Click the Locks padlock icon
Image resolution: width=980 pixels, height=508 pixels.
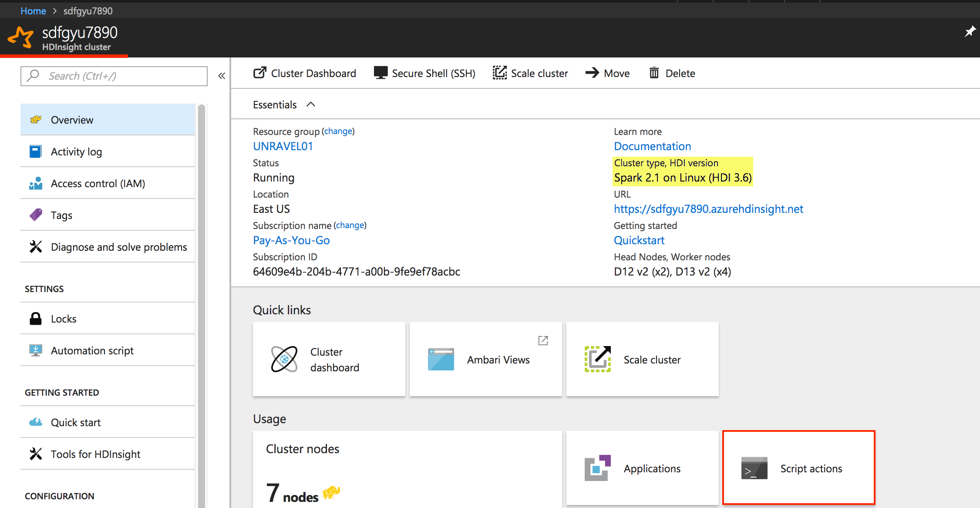[x=36, y=319]
